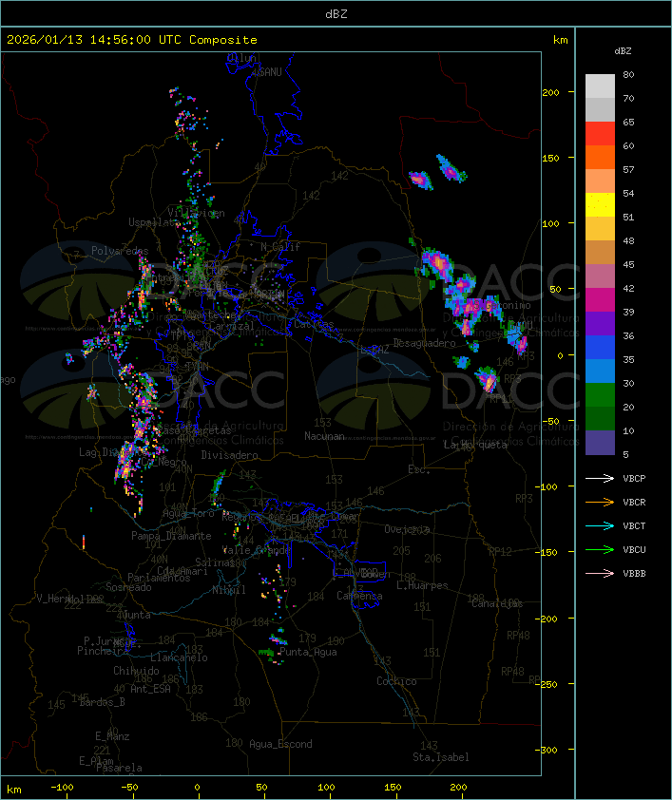The image size is (672, 800).
Task: Click the storm echo near Punta_Agua
Action: tap(277, 639)
